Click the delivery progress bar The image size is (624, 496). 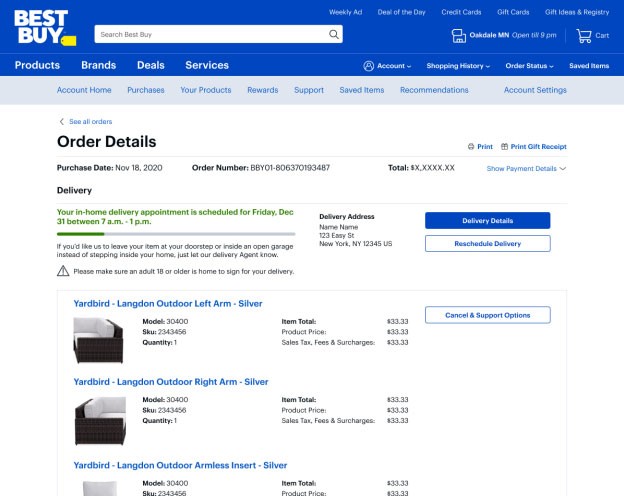click(176, 234)
